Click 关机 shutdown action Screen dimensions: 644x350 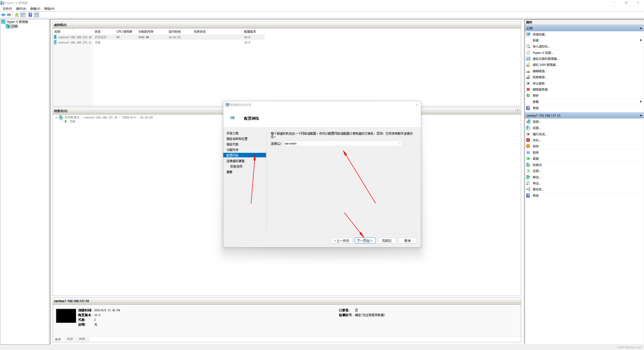tap(536, 140)
